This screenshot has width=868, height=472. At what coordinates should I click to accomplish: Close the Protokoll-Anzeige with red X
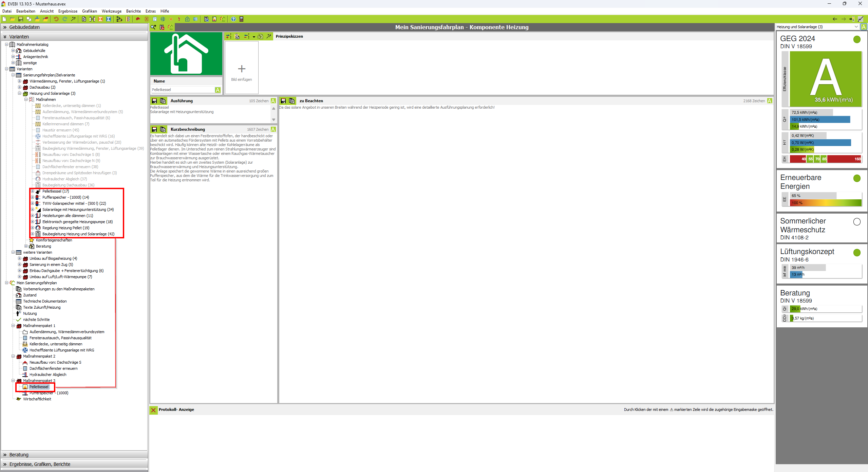(x=153, y=410)
